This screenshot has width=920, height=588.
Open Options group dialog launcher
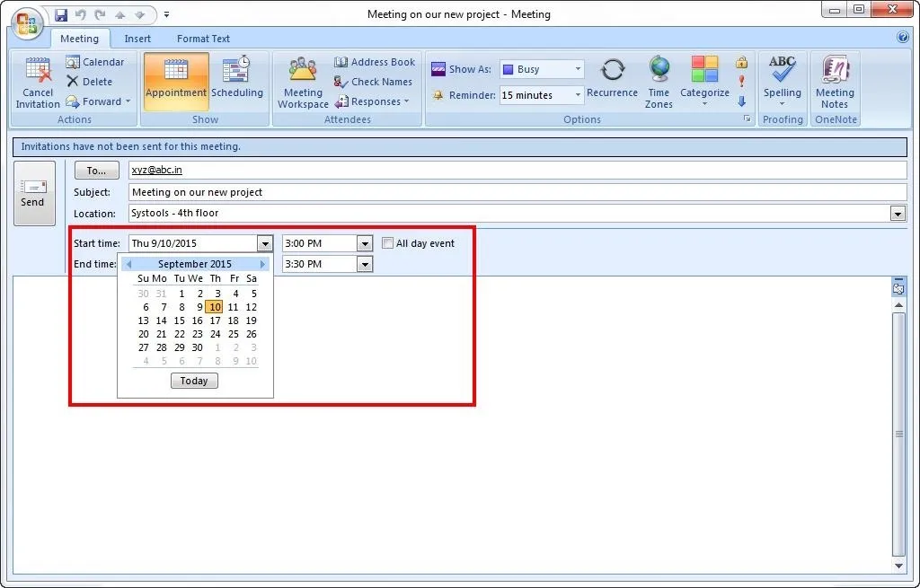pos(747,119)
